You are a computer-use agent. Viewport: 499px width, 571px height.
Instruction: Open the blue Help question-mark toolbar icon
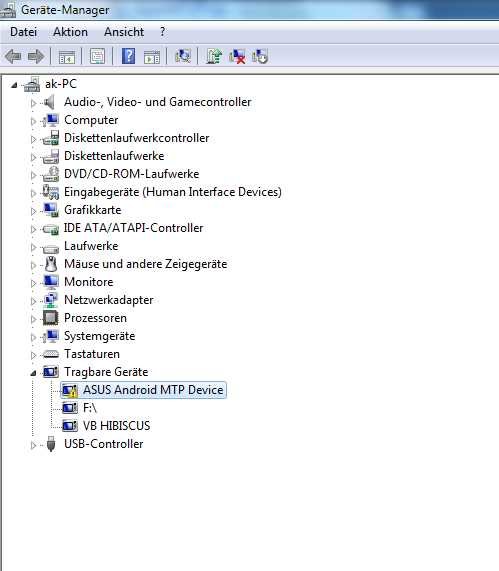coord(128,56)
